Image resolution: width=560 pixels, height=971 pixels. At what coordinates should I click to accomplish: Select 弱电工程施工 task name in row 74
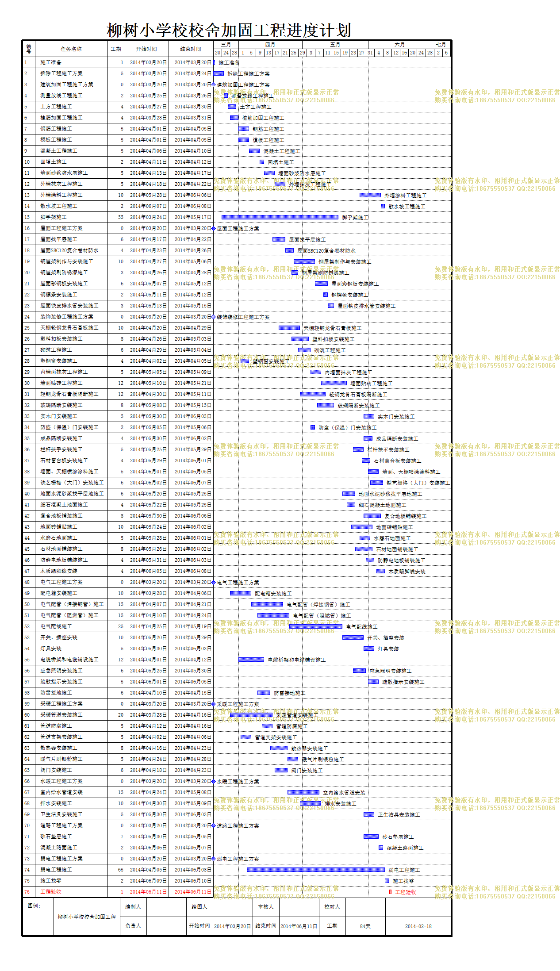coord(56,870)
